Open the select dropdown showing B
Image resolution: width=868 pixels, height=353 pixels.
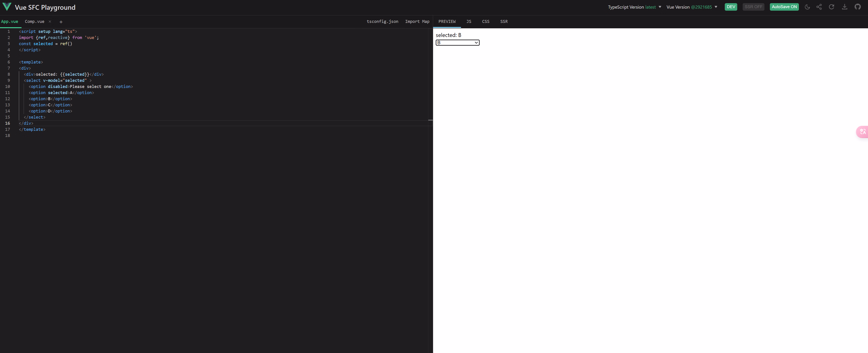(457, 42)
